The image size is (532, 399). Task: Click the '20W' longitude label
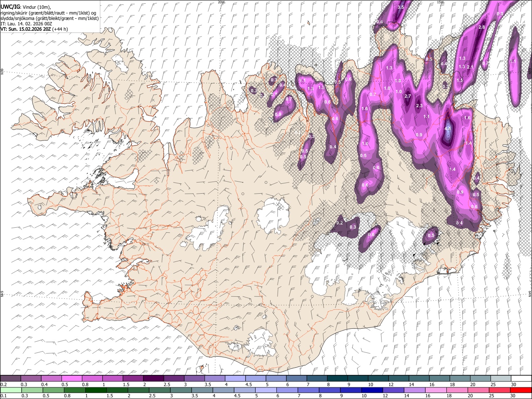pos(221,2)
